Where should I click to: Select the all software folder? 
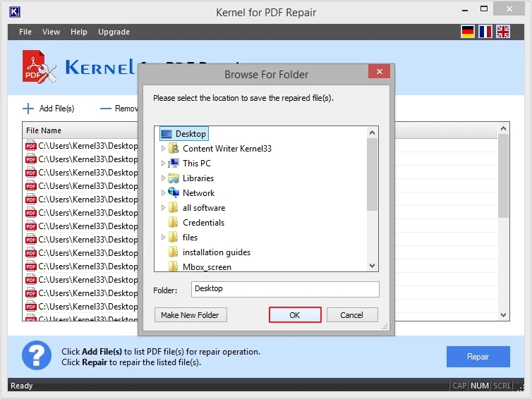coord(204,208)
